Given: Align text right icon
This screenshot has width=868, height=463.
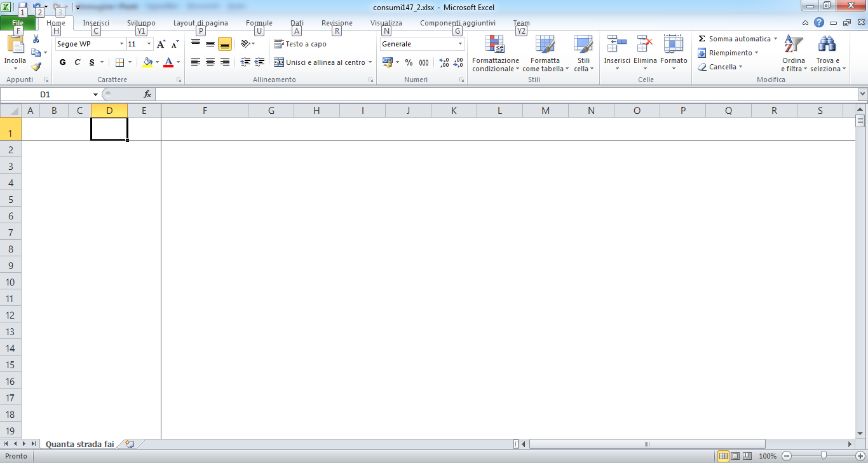Looking at the screenshot, I should coord(224,62).
